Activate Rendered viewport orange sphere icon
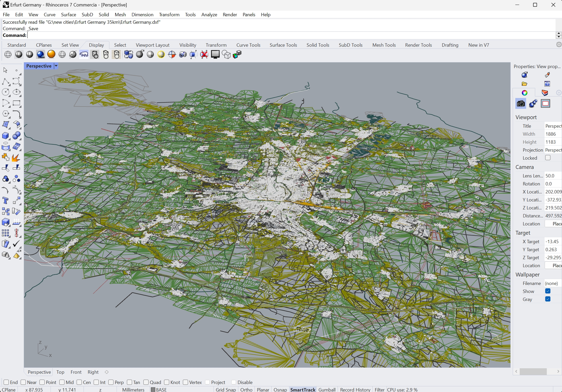The height and width of the screenshot is (392, 562). [x=51, y=54]
